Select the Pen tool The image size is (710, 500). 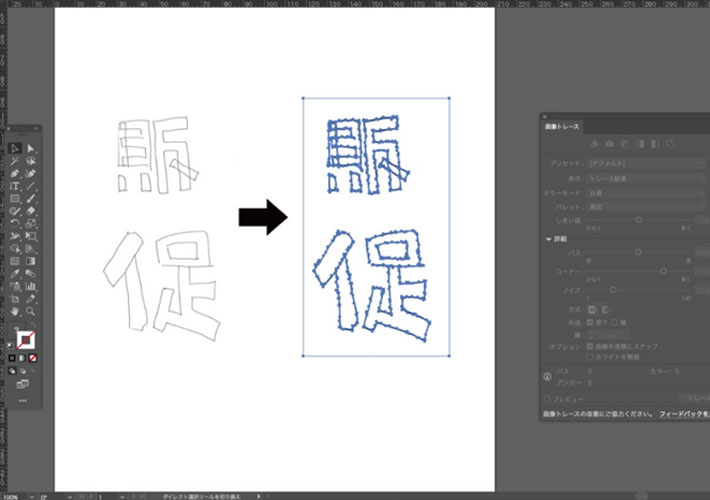16,173
